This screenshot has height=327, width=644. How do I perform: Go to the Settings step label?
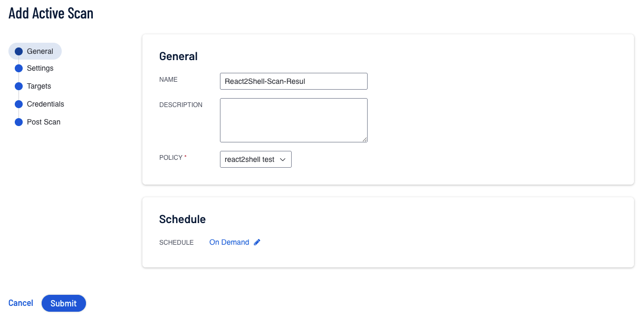tap(40, 69)
